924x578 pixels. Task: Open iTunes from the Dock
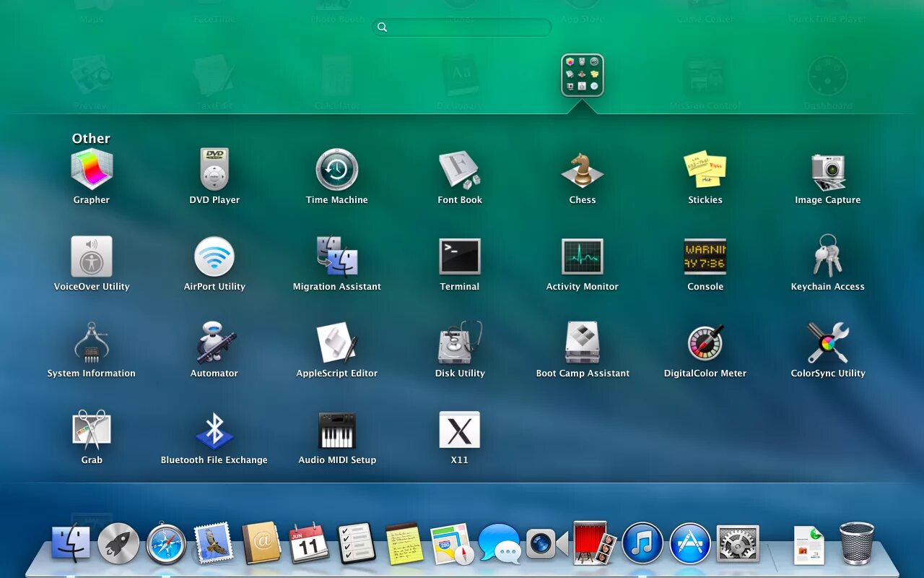tap(642, 543)
